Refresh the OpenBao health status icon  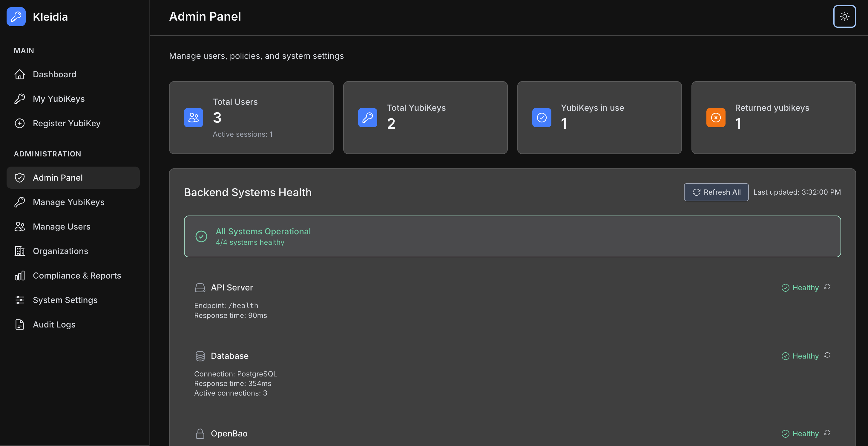pyautogui.click(x=827, y=433)
